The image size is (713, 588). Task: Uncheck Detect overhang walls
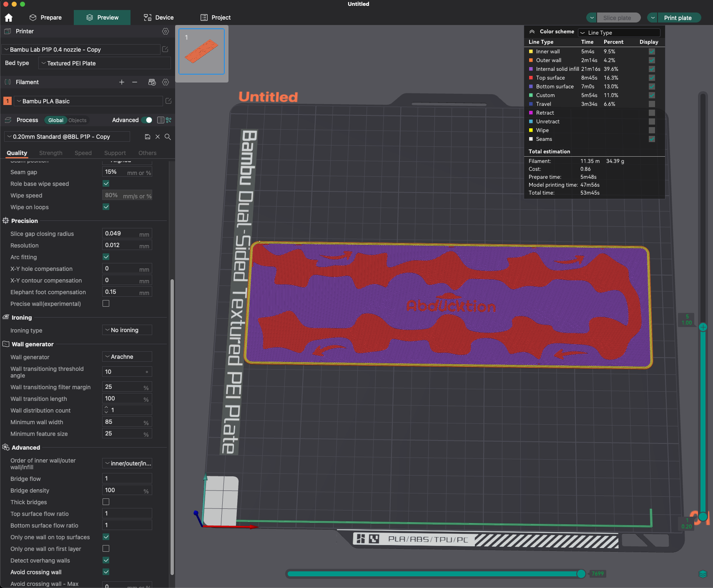pyautogui.click(x=106, y=560)
